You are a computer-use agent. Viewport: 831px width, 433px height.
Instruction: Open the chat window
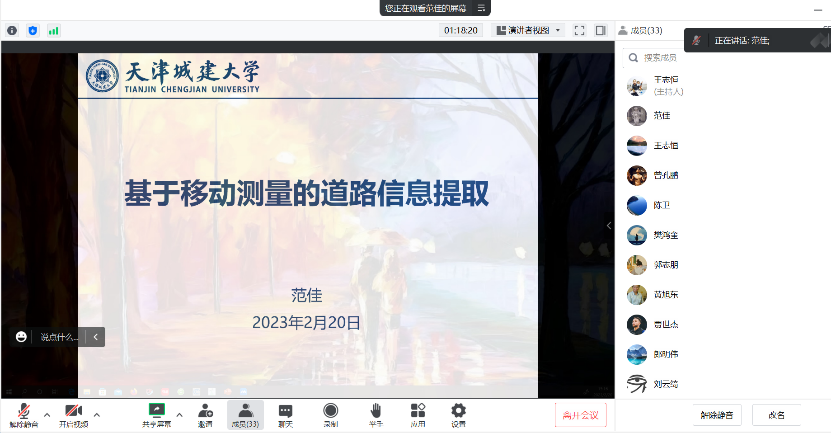[286, 415]
